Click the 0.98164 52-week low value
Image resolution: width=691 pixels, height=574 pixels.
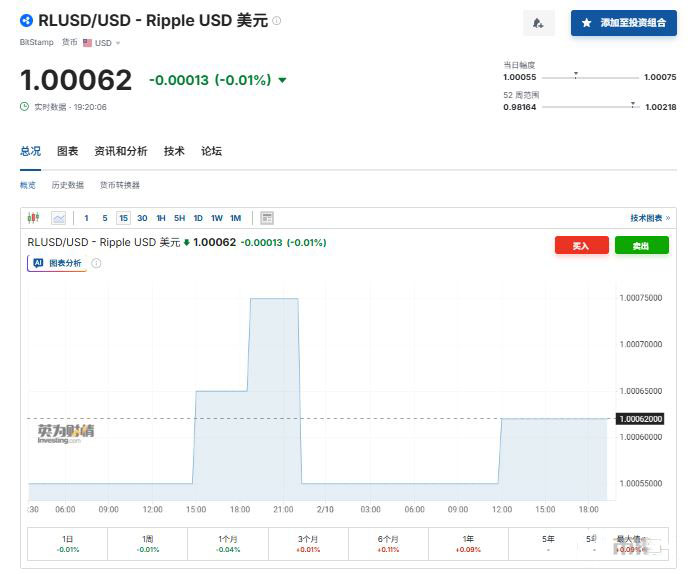click(x=520, y=107)
